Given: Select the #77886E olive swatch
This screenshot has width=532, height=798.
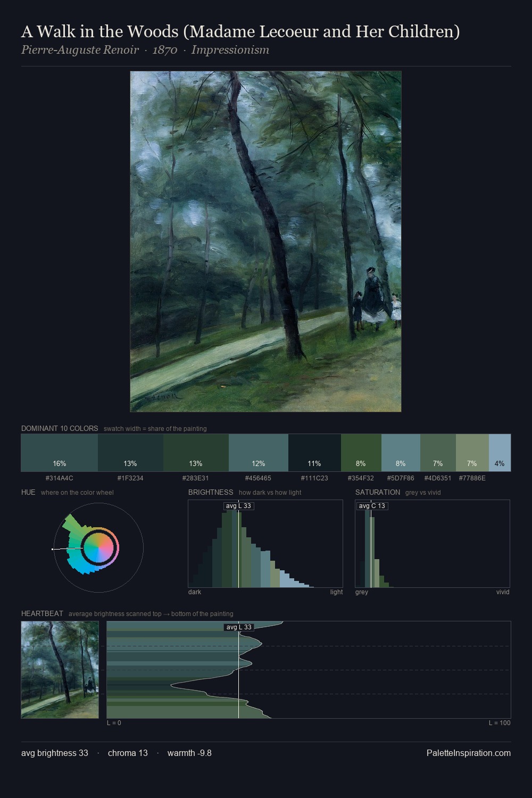Looking at the screenshot, I should (472, 453).
